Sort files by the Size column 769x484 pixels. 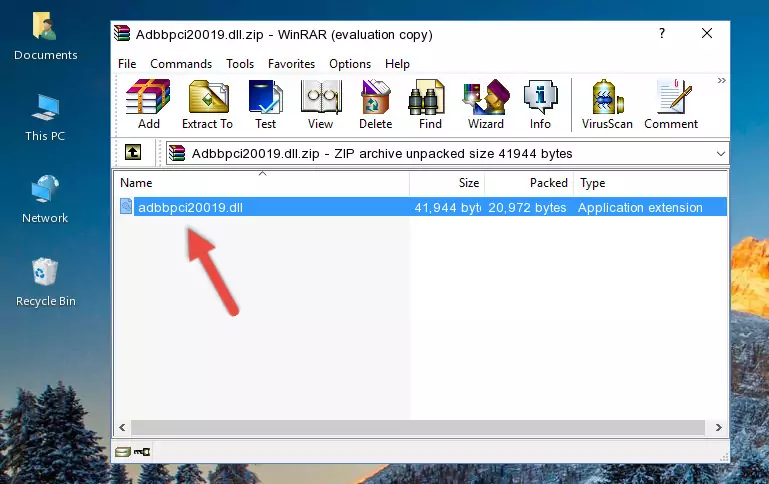[x=447, y=183]
